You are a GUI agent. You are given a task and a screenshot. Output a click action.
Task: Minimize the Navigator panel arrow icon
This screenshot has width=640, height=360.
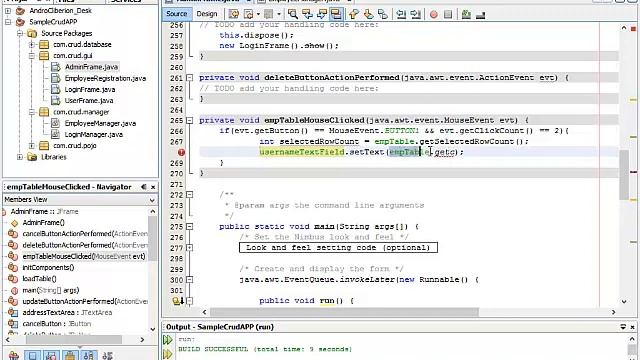(x=143, y=187)
